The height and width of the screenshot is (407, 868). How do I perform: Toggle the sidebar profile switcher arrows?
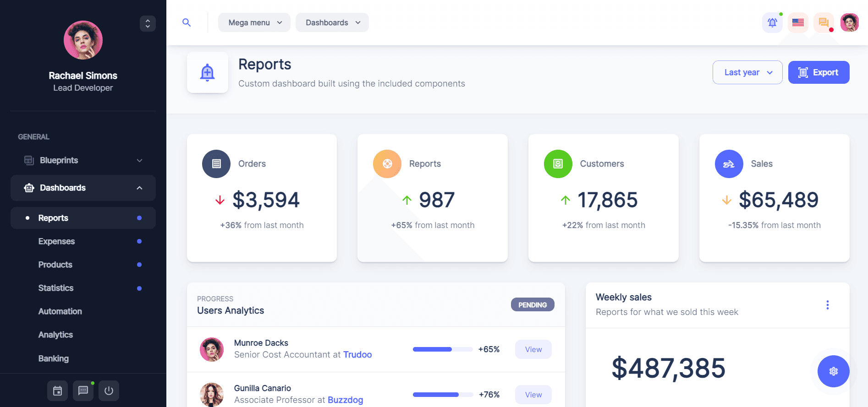point(148,23)
